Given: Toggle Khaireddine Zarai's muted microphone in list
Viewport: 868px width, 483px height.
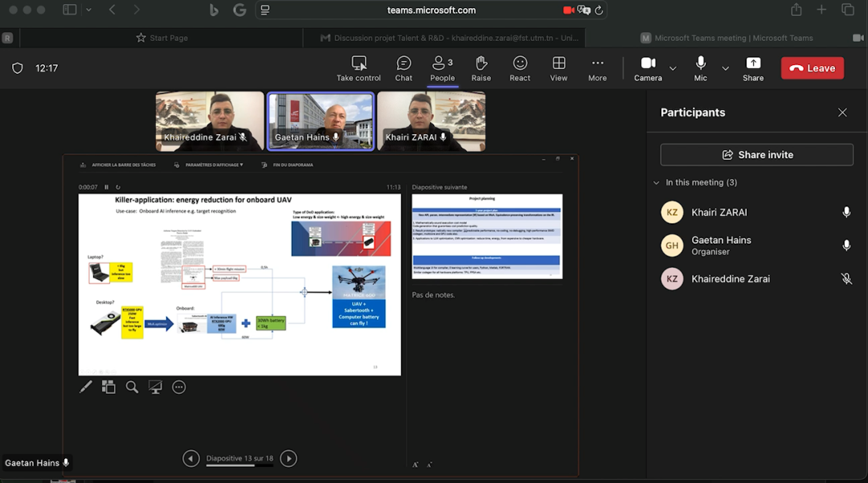Looking at the screenshot, I should pos(845,279).
